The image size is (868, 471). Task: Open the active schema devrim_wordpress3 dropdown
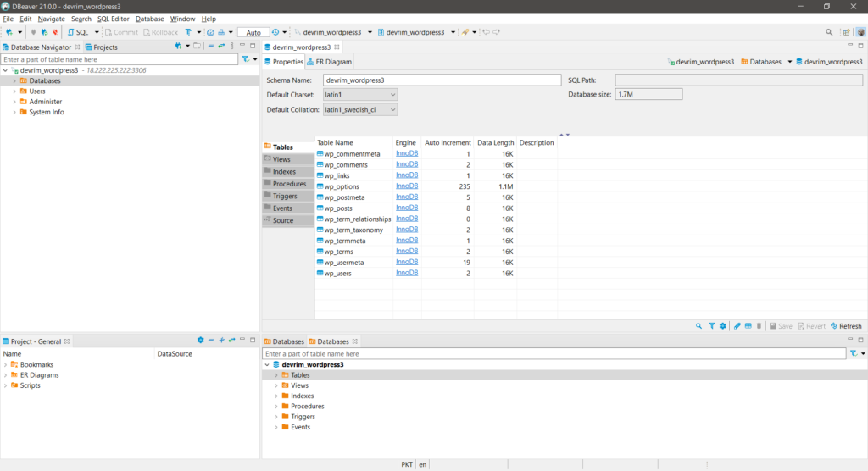click(x=453, y=32)
